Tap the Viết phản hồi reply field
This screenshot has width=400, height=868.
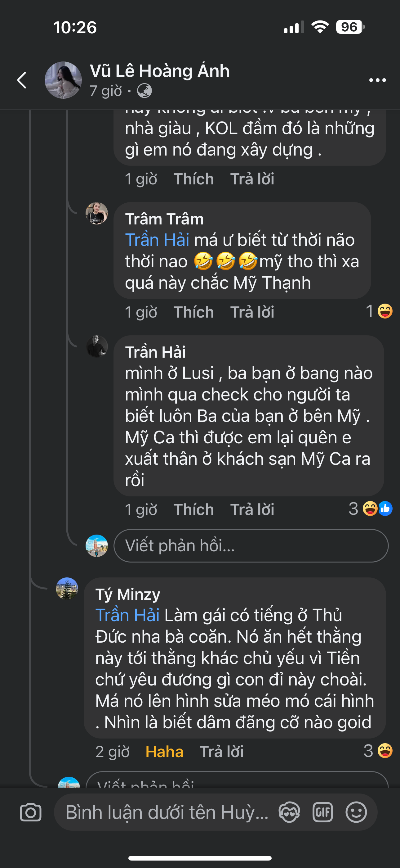[251, 545]
